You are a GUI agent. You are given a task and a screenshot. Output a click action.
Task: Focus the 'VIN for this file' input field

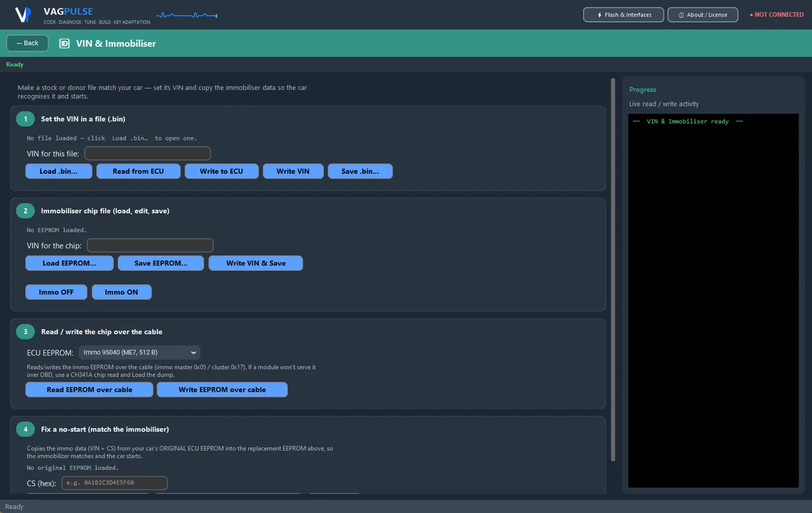(x=147, y=154)
